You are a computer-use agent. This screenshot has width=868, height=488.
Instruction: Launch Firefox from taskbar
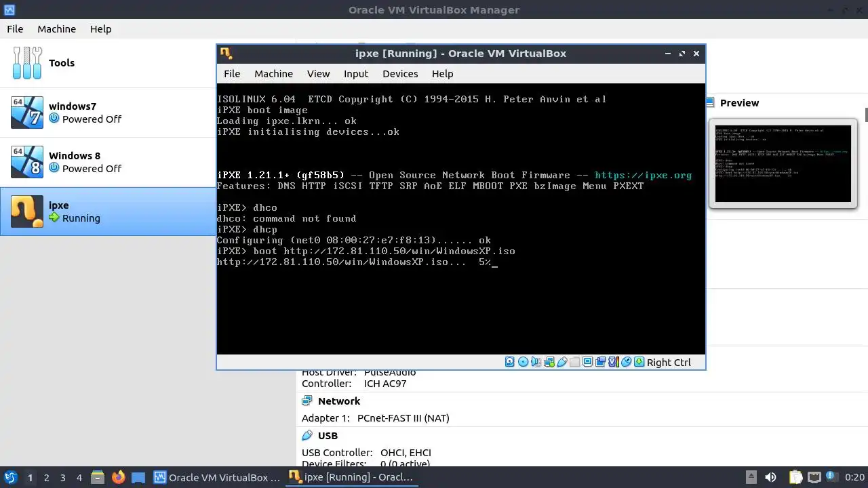[118, 477]
